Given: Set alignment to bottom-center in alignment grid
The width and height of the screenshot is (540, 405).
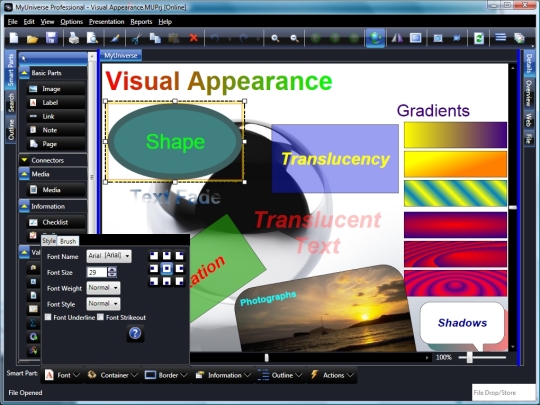Looking at the screenshot, I should click(167, 281).
